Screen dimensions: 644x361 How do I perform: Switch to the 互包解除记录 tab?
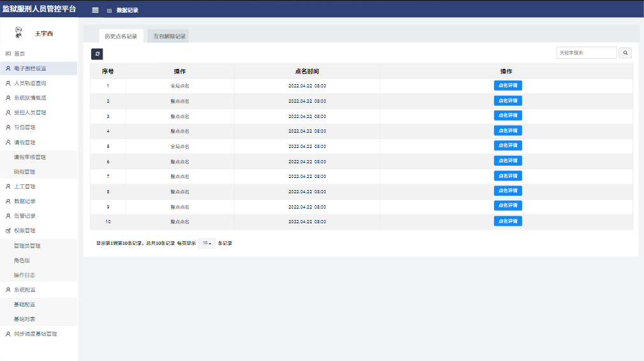pos(169,36)
